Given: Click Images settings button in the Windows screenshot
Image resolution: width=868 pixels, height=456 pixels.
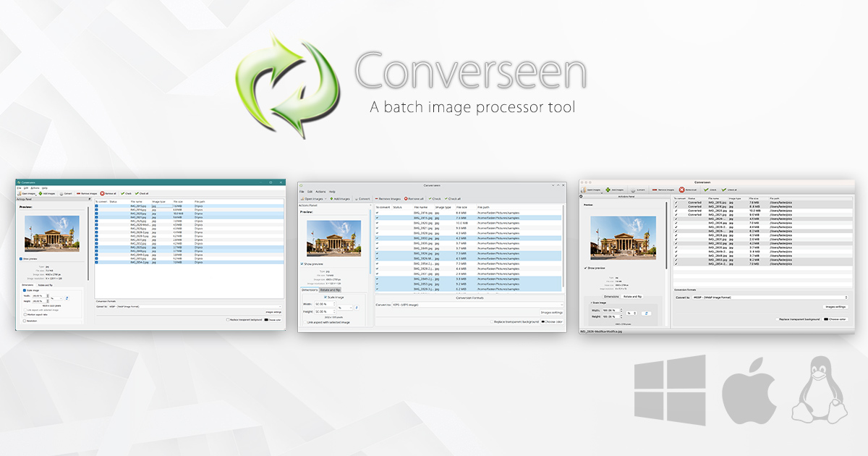Looking at the screenshot, I should [x=273, y=312].
